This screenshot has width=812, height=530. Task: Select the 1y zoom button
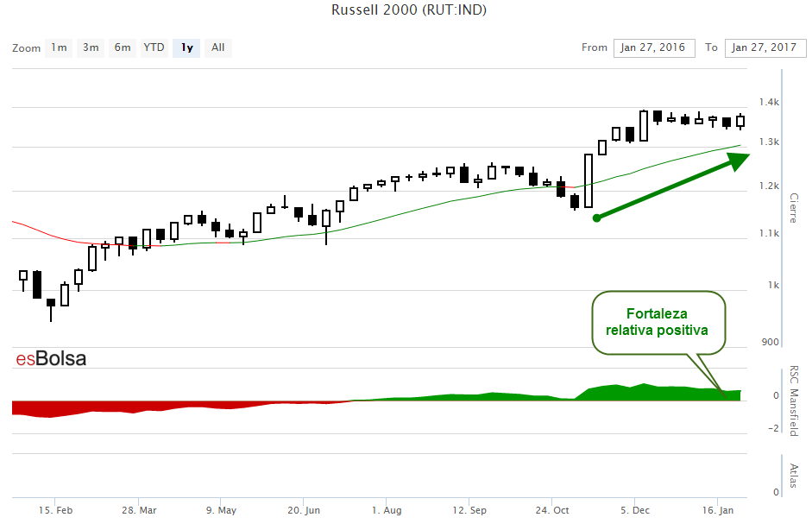(x=186, y=47)
